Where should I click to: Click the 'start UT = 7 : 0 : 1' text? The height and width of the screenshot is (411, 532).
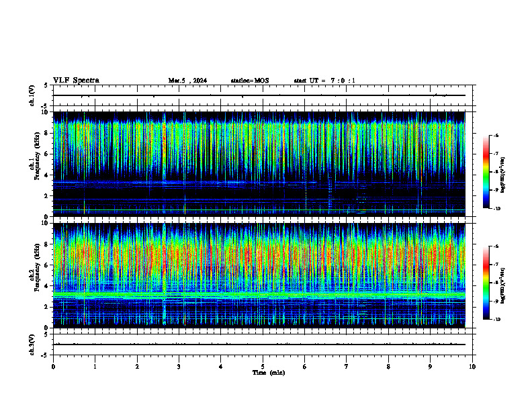tap(324, 81)
